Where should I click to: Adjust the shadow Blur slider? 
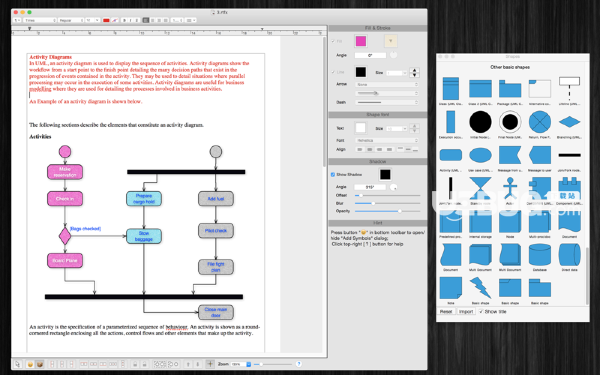click(387, 203)
